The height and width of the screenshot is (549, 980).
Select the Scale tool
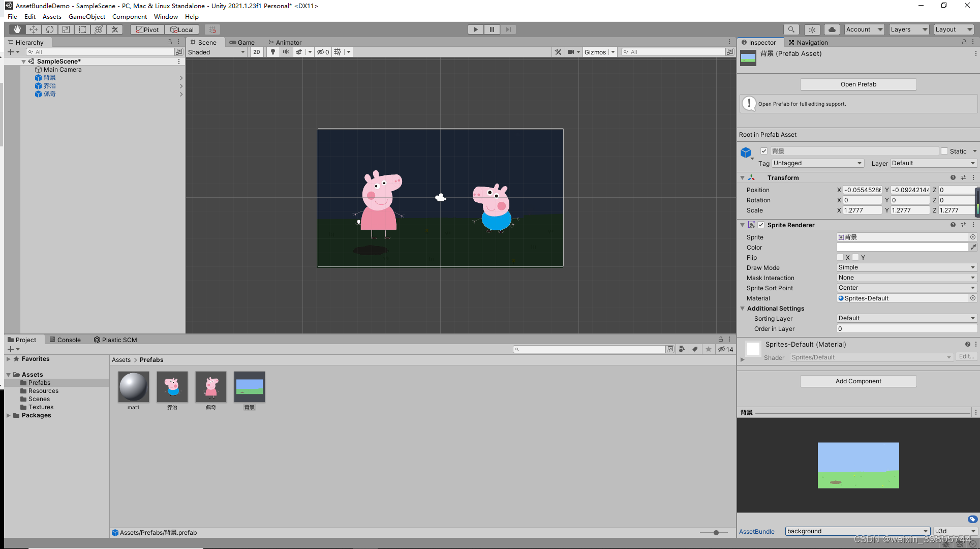click(66, 29)
